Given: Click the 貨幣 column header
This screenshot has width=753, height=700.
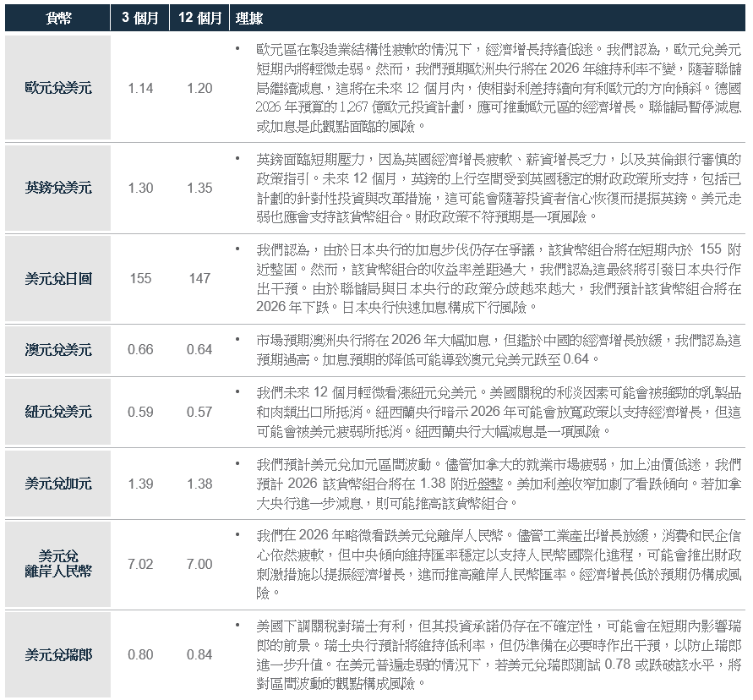Looking at the screenshot, I should tap(57, 18).
